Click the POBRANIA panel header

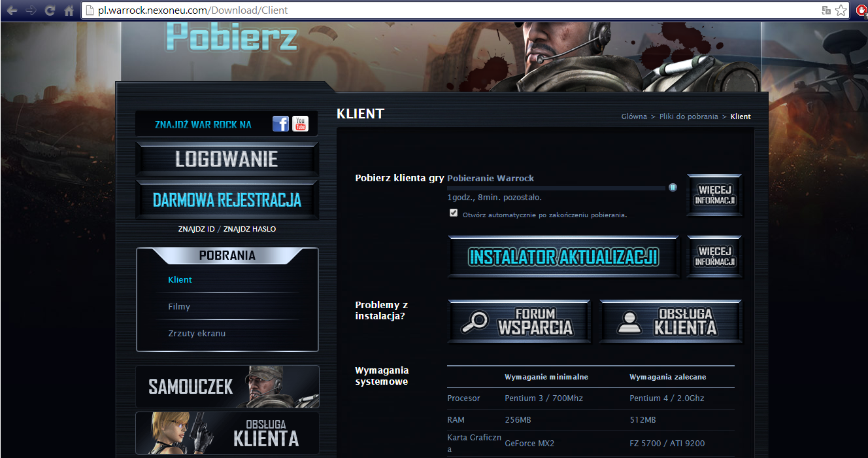tap(227, 255)
